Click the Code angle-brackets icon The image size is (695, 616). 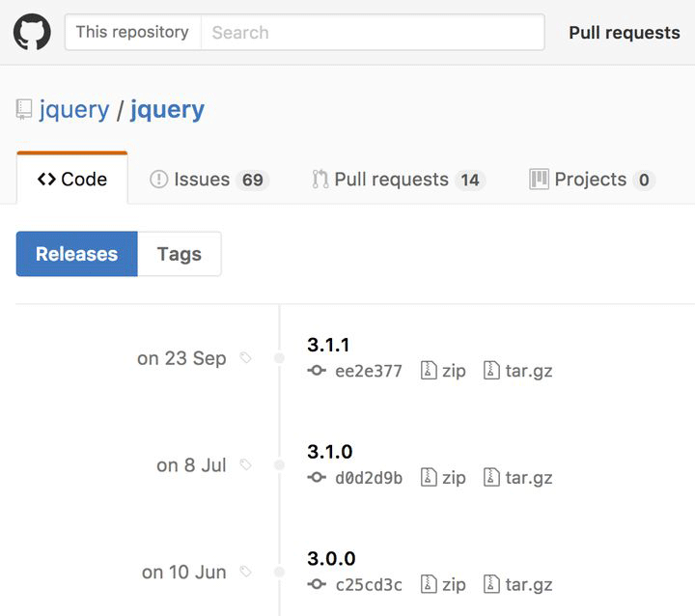46,180
